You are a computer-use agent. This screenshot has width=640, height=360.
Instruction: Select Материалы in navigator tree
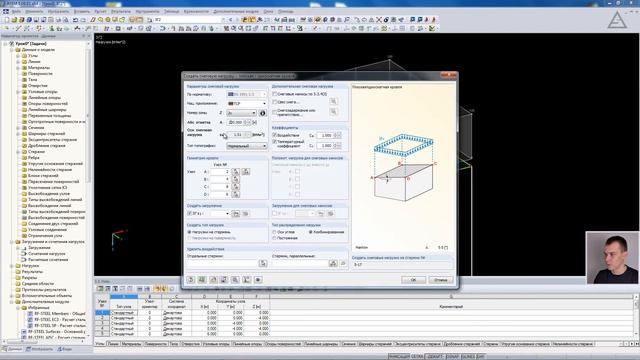click(x=39, y=67)
